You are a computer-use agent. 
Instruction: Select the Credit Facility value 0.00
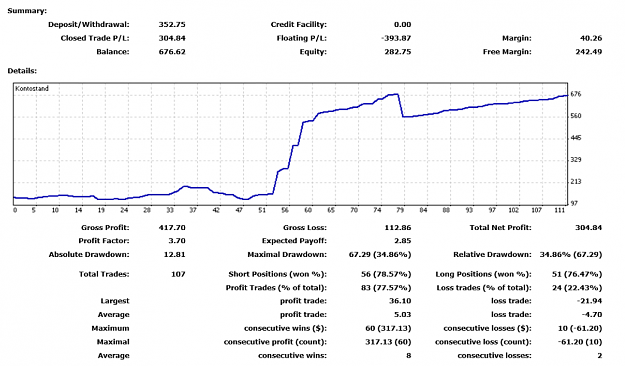click(402, 24)
